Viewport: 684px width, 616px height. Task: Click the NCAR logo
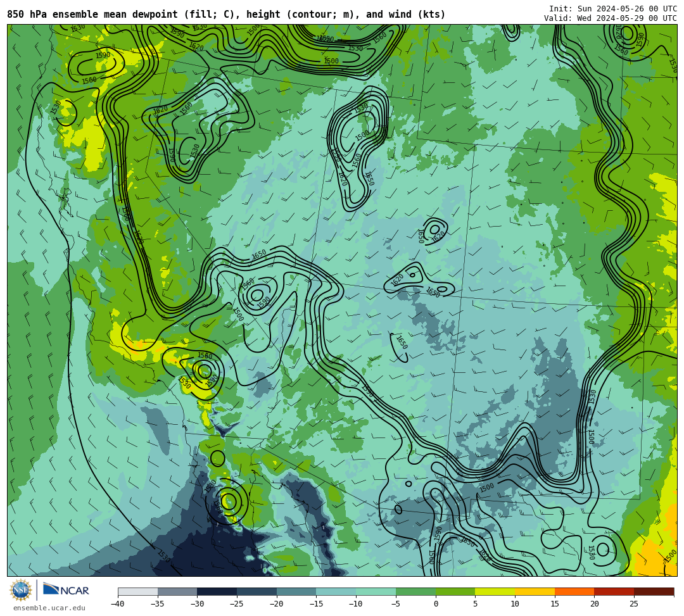(x=66, y=590)
